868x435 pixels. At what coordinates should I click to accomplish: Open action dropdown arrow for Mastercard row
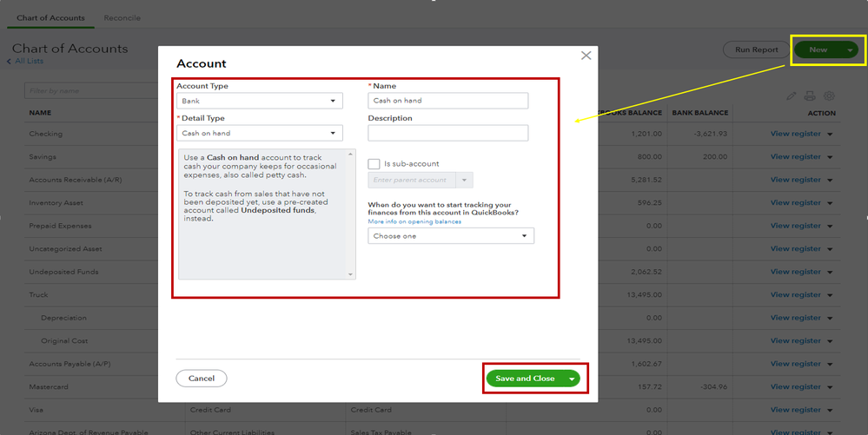point(830,387)
